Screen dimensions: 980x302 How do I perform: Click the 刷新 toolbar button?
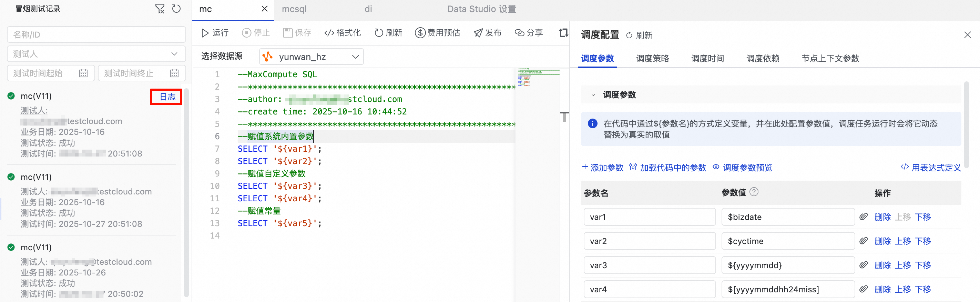[x=388, y=33]
